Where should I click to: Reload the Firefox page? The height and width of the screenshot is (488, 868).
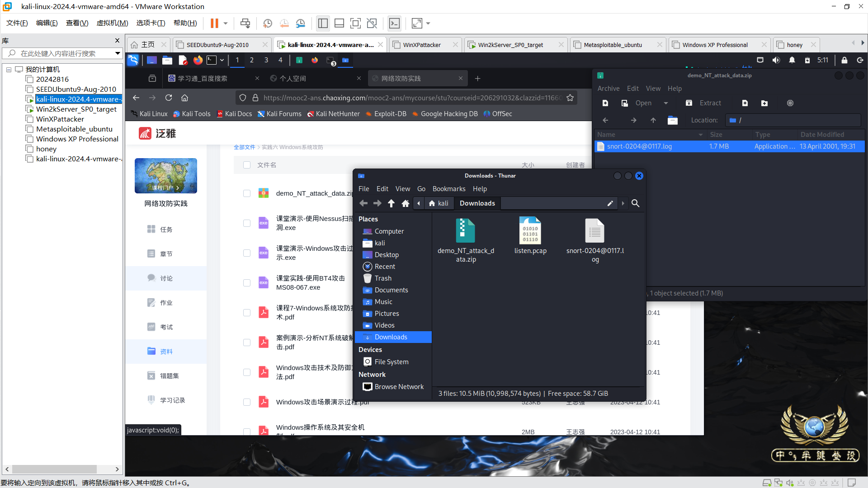click(x=169, y=98)
